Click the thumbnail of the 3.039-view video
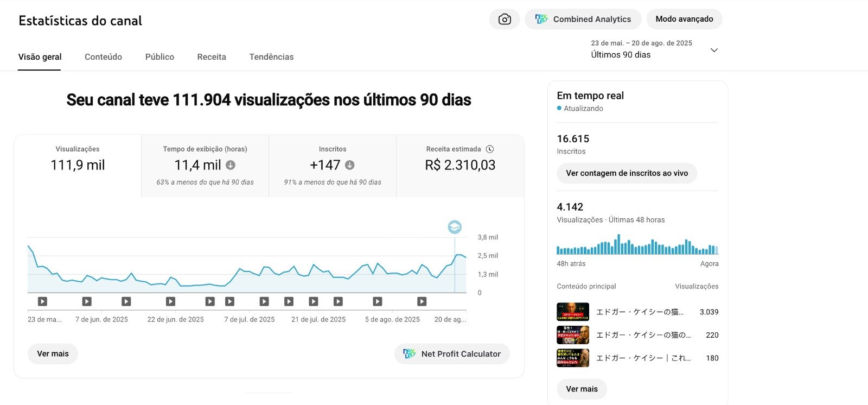Image resolution: width=868 pixels, height=405 pixels. click(x=573, y=312)
